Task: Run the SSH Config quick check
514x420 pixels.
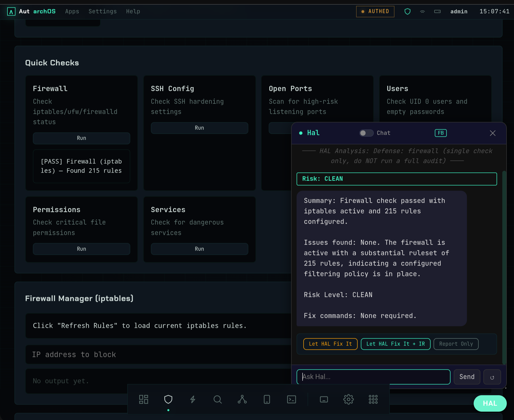Action: [x=199, y=128]
